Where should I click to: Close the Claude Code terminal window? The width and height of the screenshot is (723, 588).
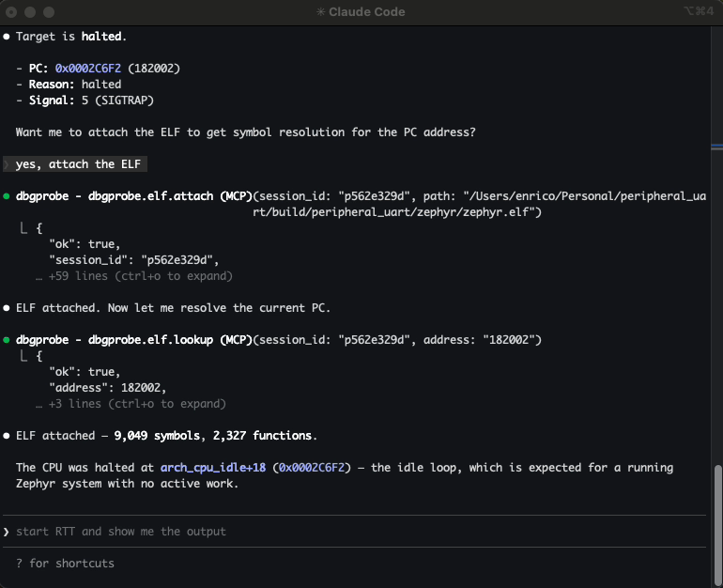13,12
